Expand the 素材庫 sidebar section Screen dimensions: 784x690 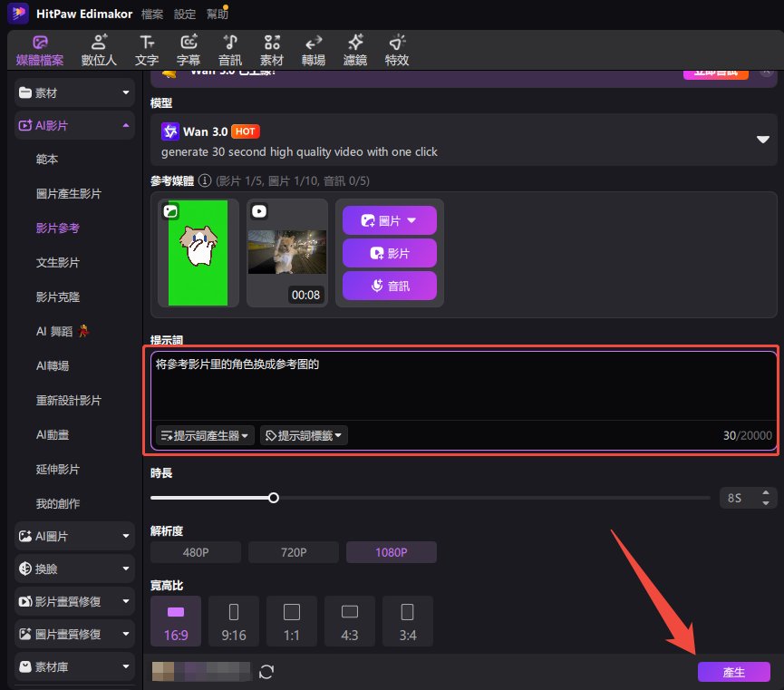click(74, 666)
